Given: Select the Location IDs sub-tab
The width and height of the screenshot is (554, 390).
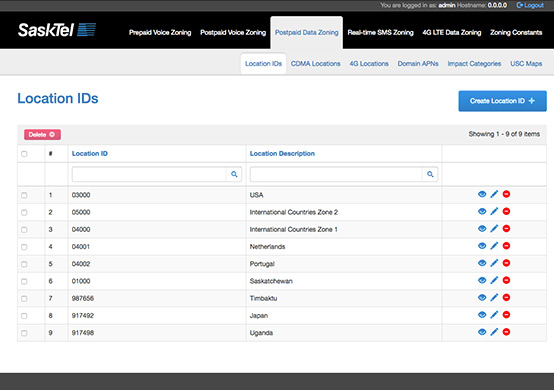Looking at the screenshot, I should pos(263,64).
